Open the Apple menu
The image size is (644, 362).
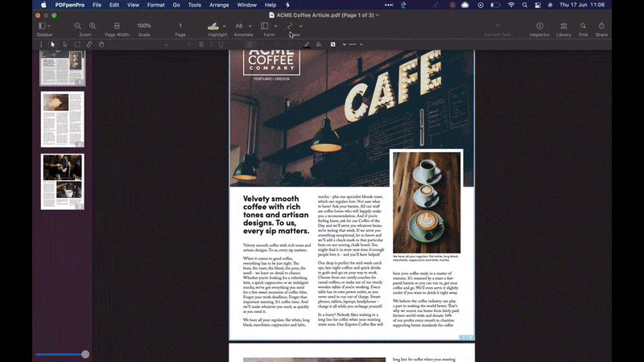[43, 5]
